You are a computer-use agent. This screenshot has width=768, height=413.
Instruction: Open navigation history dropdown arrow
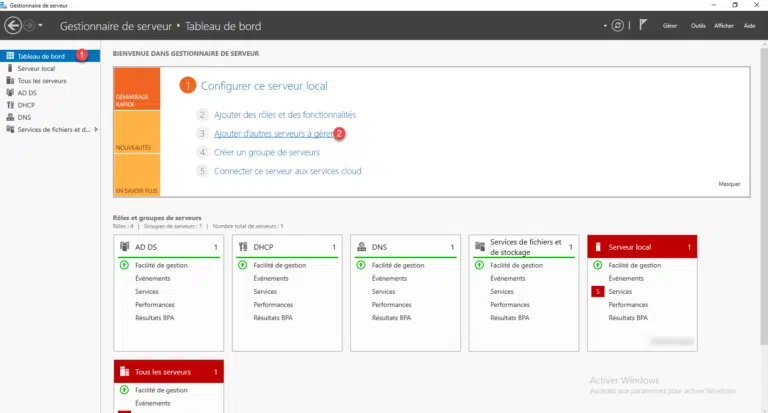tap(40, 25)
